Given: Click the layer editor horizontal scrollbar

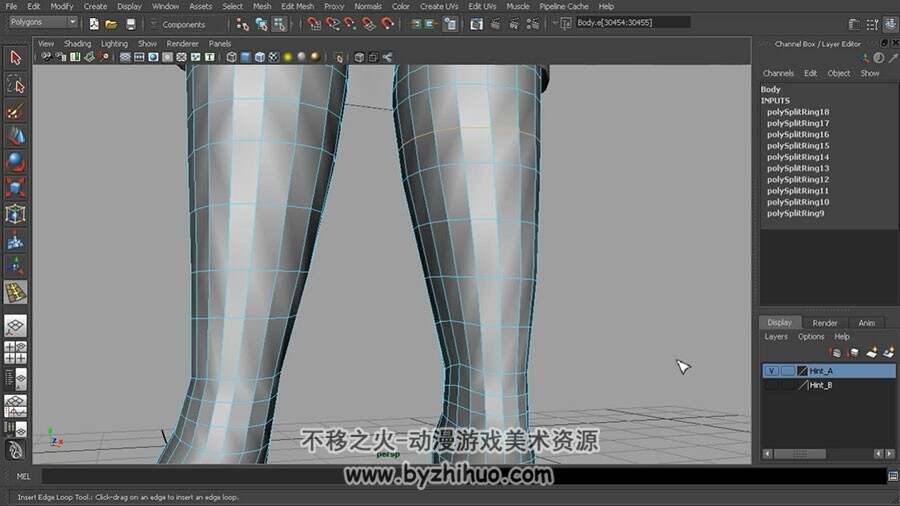Looking at the screenshot, I should 829,454.
